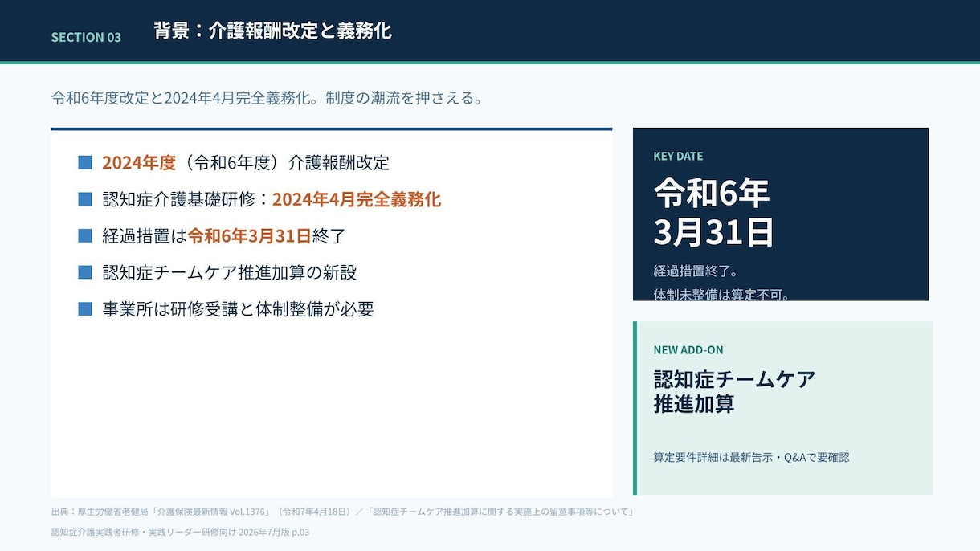Click note 算定要件詳細は最新告示・Q&Aで要確認
This screenshot has width=980, height=551.
point(751,457)
